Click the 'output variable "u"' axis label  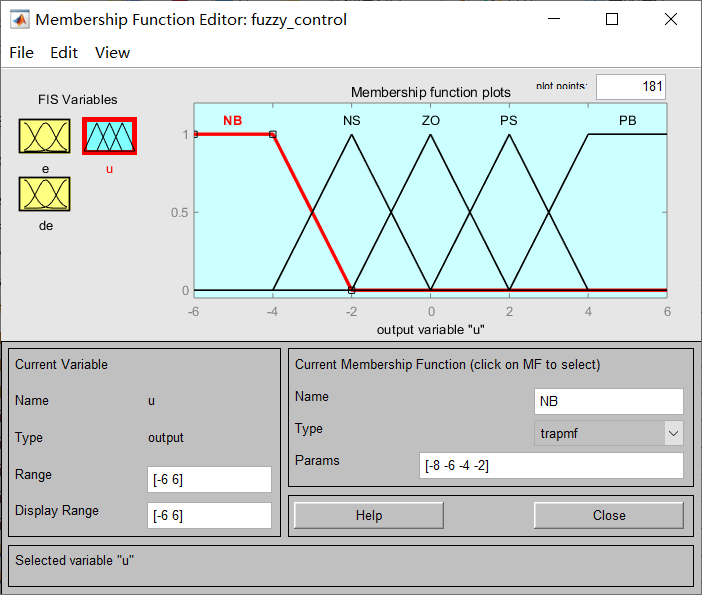(x=430, y=330)
